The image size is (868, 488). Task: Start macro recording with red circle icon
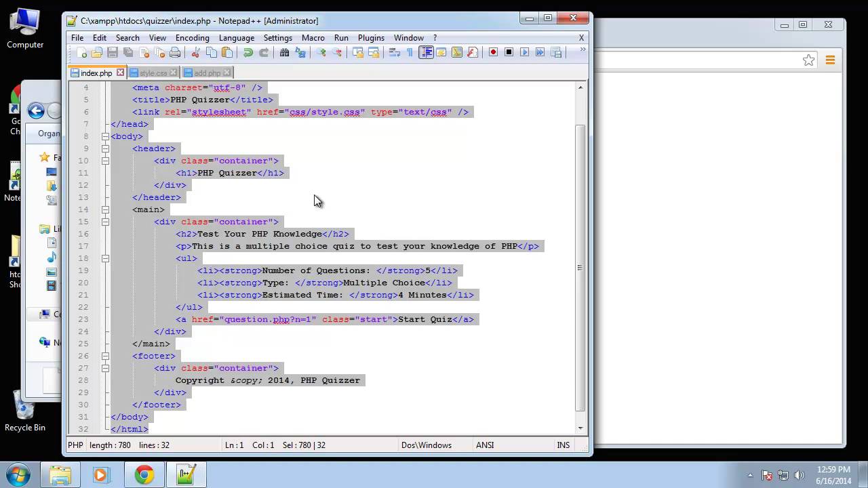coord(493,52)
